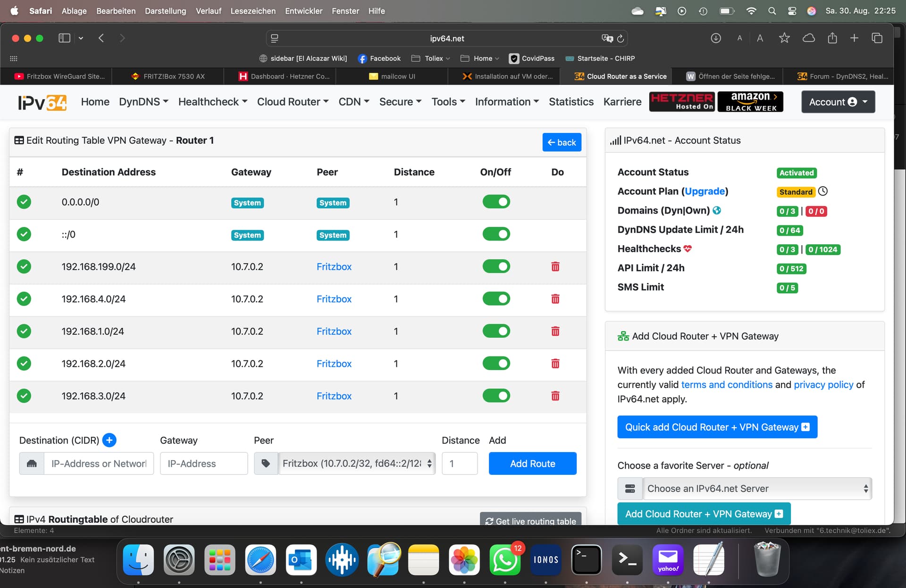Click the Fritzbox peer link for 192.168.1.0/24
This screenshot has width=906, height=588.
[334, 331]
